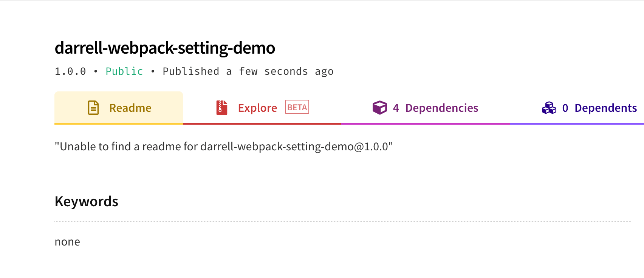Click the dependents count number 0
This screenshot has width=644, height=278.
[x=565, y=108]
